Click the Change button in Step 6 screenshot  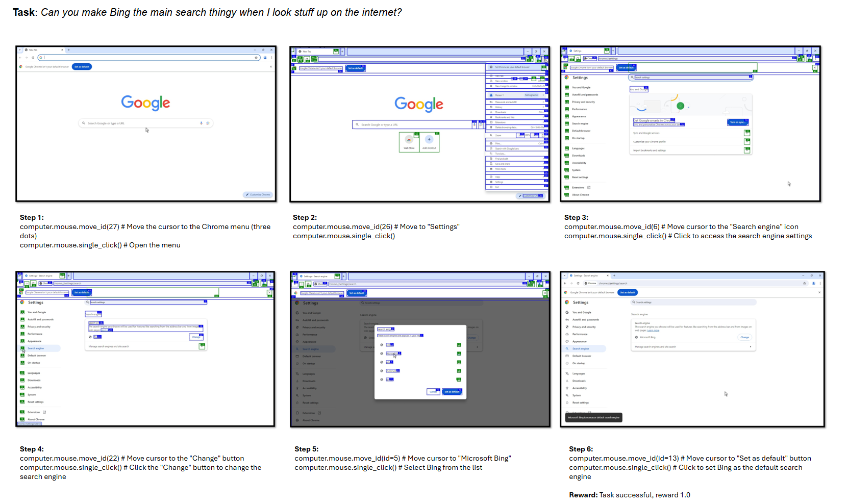745,337
